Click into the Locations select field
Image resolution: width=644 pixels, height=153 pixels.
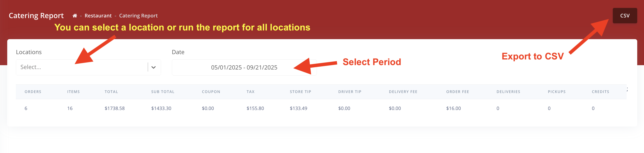coord(81,67)
